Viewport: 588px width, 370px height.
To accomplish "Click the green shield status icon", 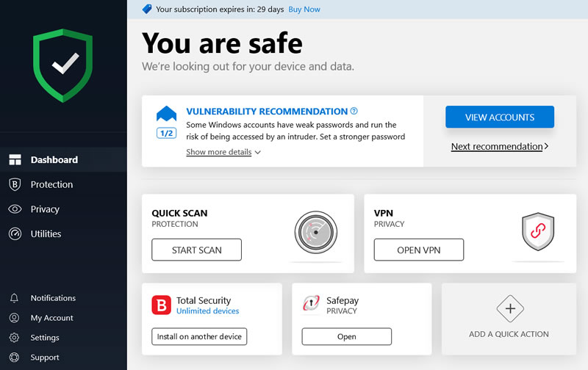I will [x=62, y=65].
